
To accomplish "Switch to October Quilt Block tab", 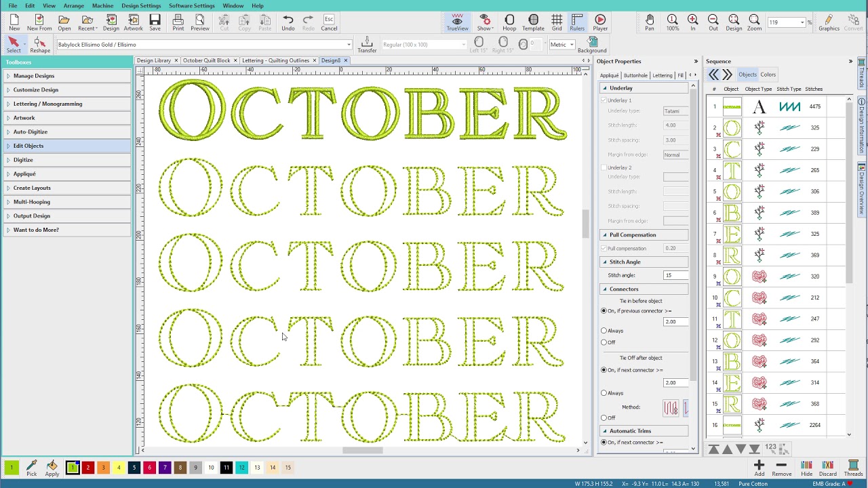I will [206, 60].
